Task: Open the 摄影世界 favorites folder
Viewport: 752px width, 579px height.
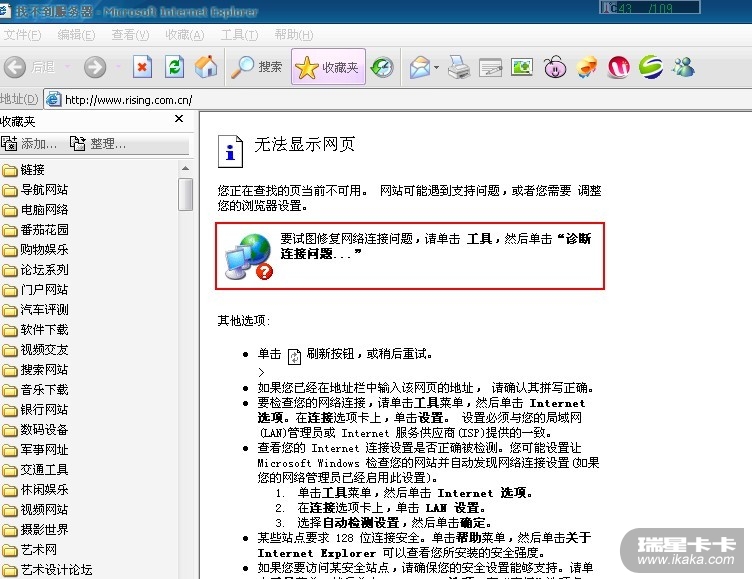Action: pos(35,530)
